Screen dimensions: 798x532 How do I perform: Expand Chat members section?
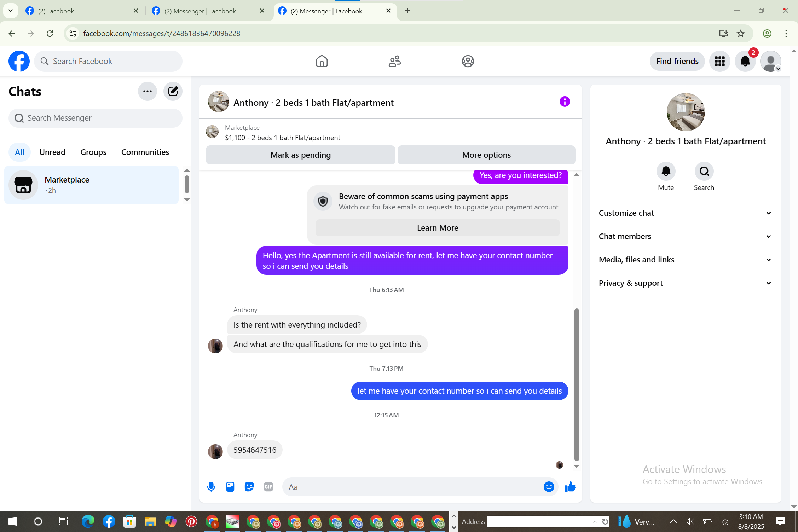pyautogui.click(x=685, y=236)
